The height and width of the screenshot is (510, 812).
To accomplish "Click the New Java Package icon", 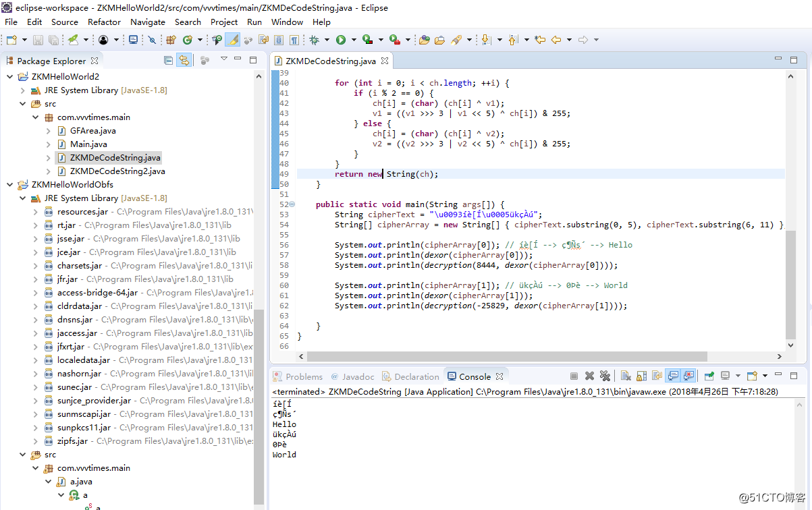I will 171,40.
